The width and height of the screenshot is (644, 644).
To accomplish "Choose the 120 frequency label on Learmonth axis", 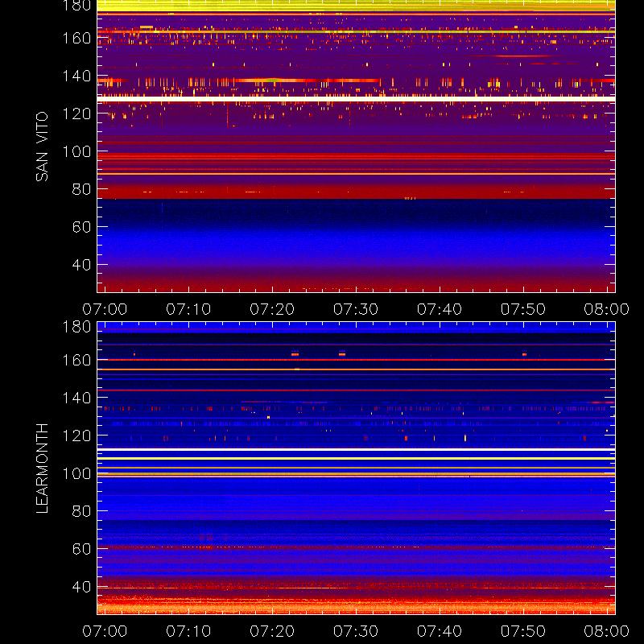I will [76, 436].
